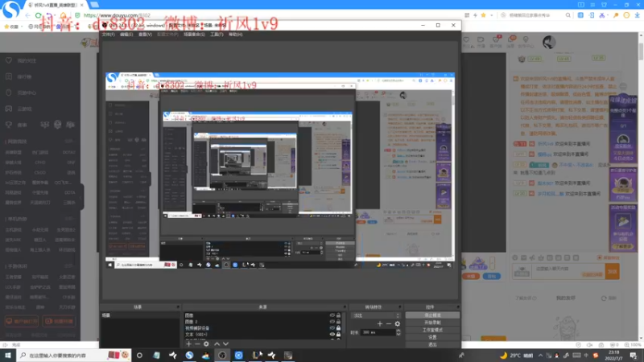Open the scene transition type dropdown
The height and width of the screenshot is (362, 644).
376,315
